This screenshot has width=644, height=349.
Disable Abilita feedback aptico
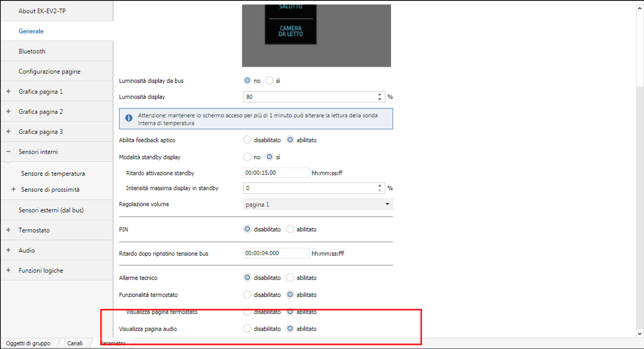click(247, 140)
